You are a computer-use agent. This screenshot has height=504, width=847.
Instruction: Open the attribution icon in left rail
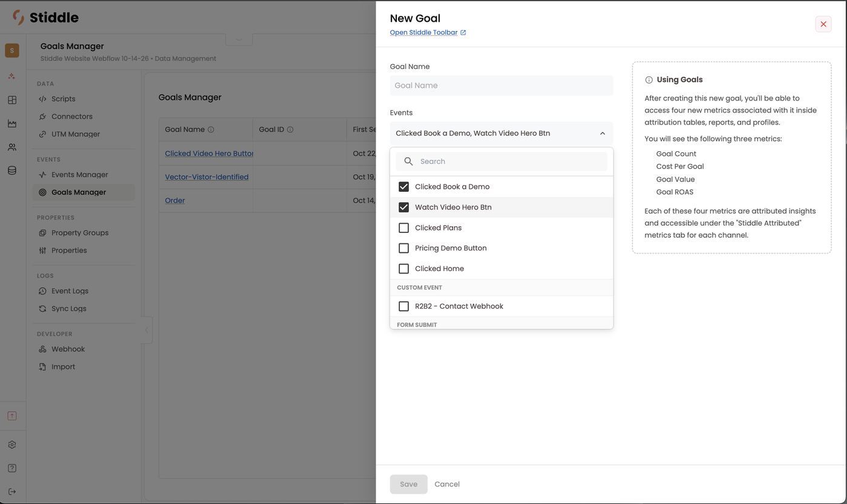pos(11,76)
